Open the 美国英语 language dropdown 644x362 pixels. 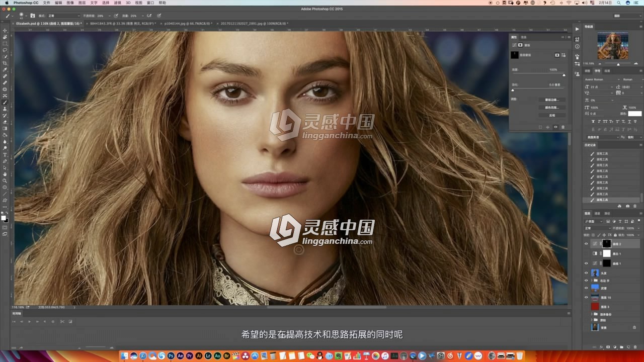point(602,137)
